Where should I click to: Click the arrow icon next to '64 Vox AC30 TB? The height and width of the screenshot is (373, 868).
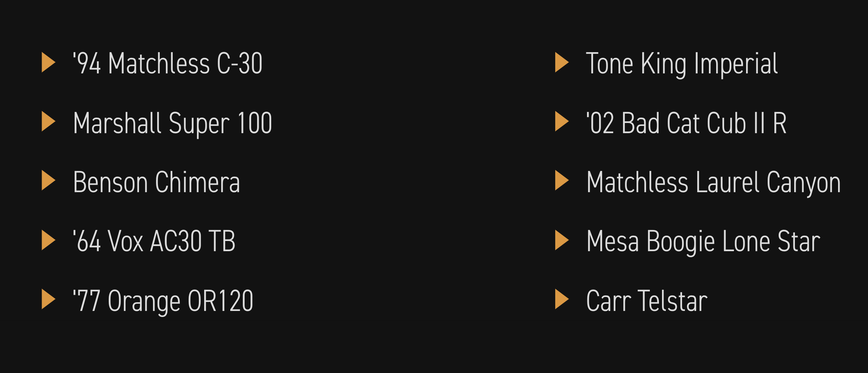[x=48, y=241]
